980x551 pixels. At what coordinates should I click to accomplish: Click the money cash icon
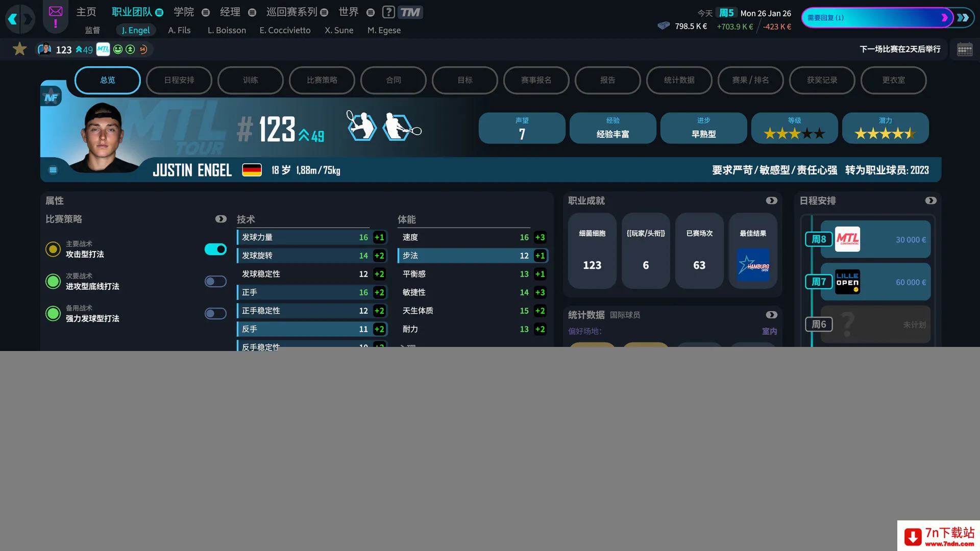[x=664, y=26]
